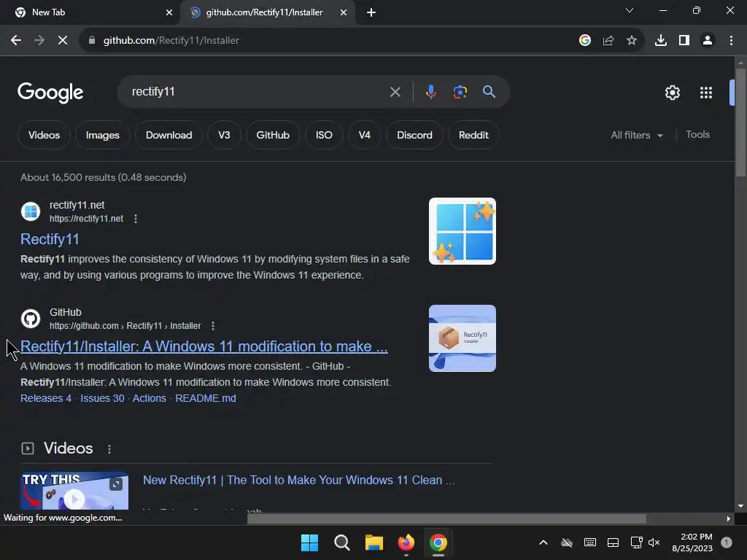Filter results by Images
This screenshot has height=560, width=747.
[102, 135]
